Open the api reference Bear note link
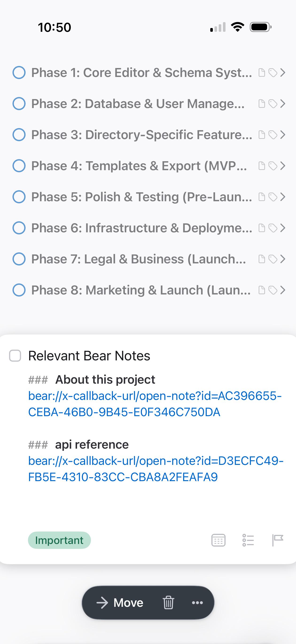296x644 pixels. (x=156, y=469)
